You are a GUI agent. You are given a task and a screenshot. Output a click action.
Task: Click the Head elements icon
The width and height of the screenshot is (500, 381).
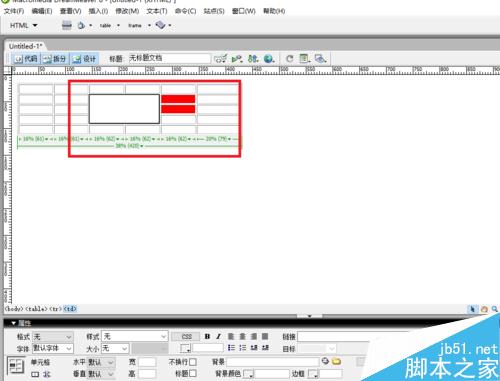point(81,25)
